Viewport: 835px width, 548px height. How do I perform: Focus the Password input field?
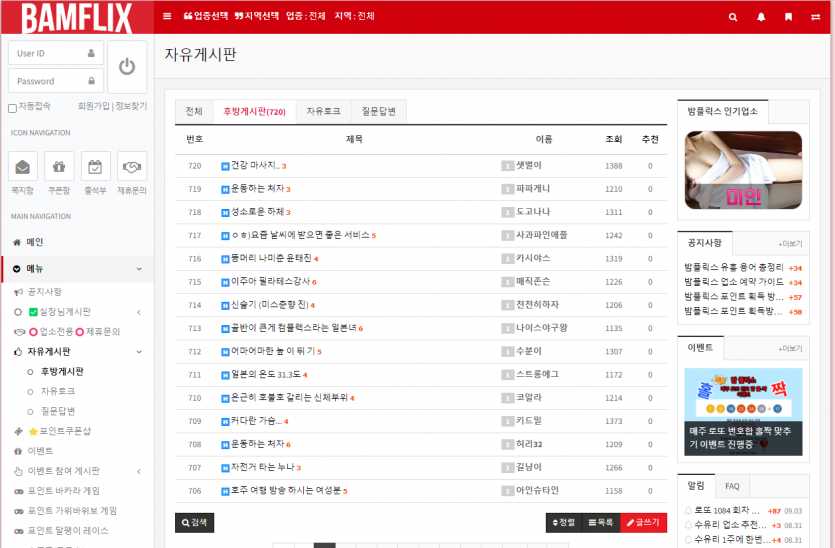click(x=56, y=81)
